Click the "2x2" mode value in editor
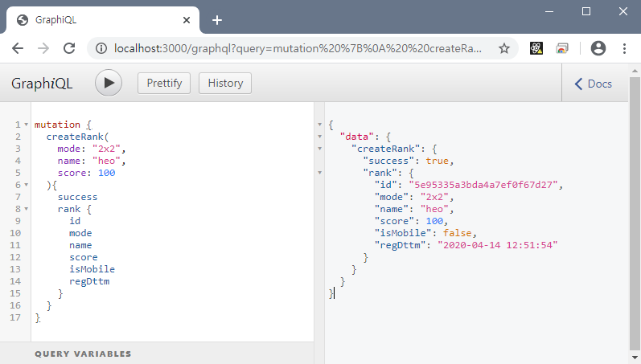The width and height of the screenshot is (641, 364). [106, 149]
